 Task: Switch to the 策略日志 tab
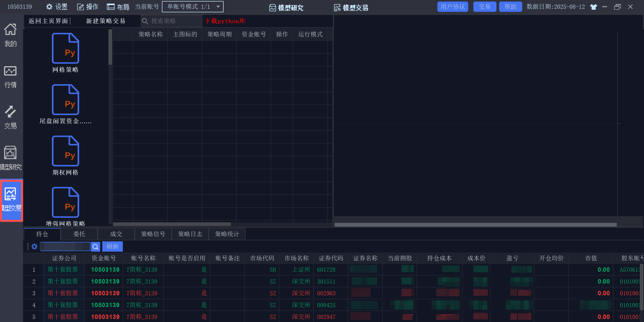click(x=190, y=234)
